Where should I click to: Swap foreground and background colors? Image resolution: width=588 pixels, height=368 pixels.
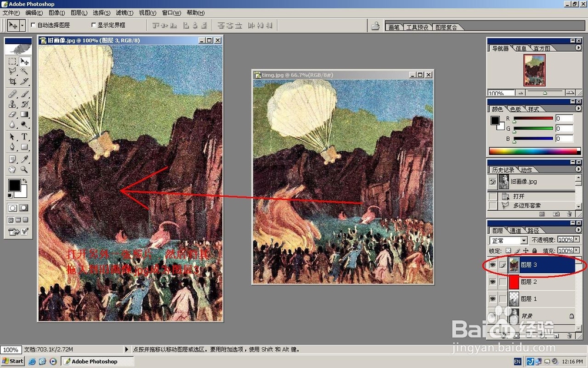tap(25, 181)
